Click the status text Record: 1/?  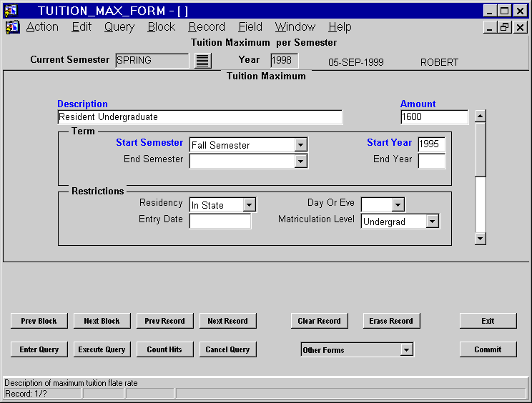26,394
